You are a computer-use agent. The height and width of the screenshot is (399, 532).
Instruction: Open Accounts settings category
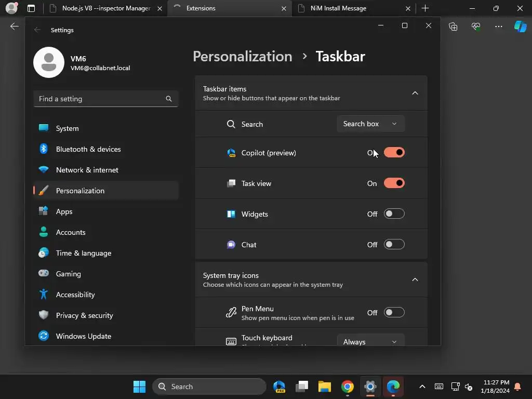pyautogui.click(x=106, y=232)
